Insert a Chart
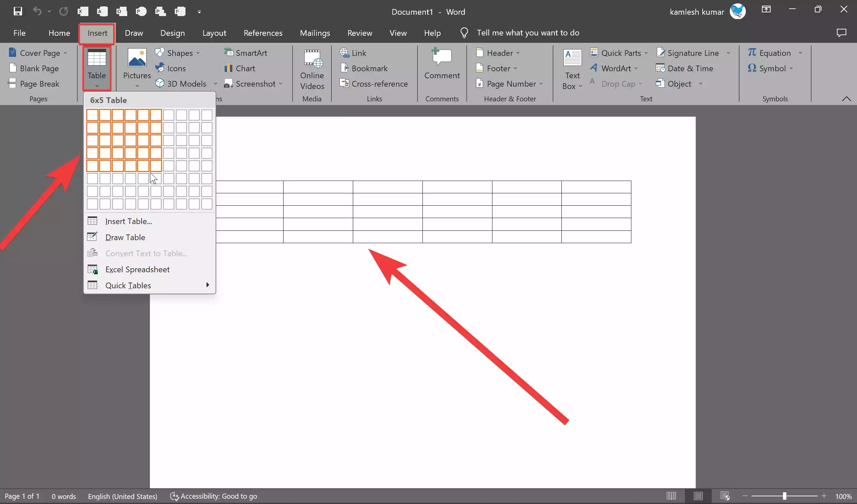The width and height of the screenshot is (857, 504). coord(240,68)
